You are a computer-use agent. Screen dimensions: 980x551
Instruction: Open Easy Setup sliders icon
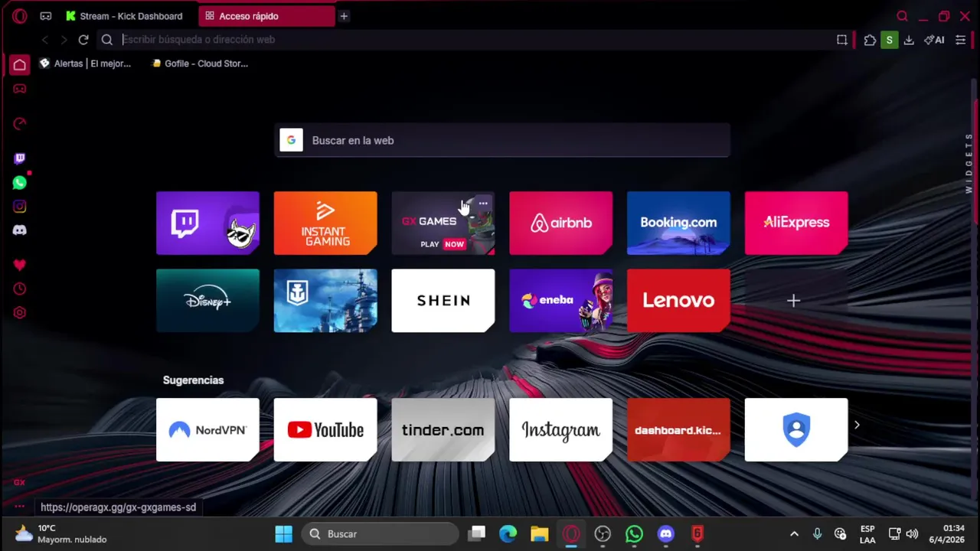(961, 40)
